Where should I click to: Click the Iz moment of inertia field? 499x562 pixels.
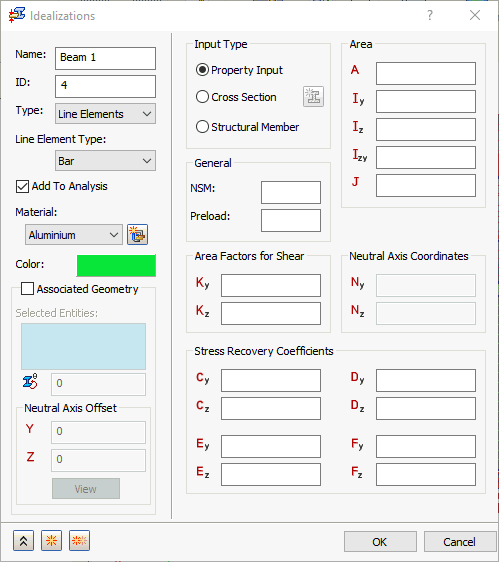point(426,129)
